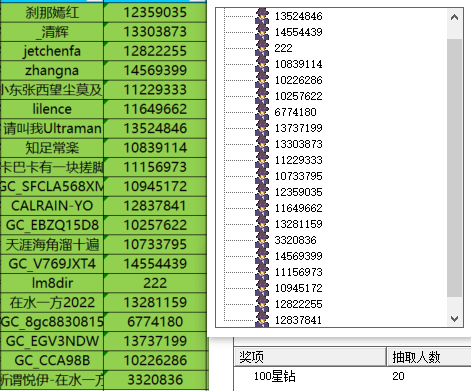Select the user icon beside 12837841

point(262,320)
